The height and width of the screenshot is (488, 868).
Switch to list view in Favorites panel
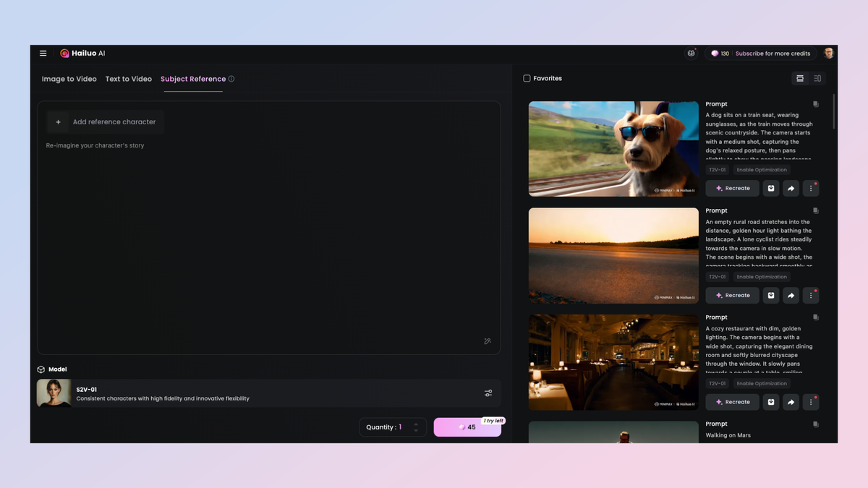point(817,78)
